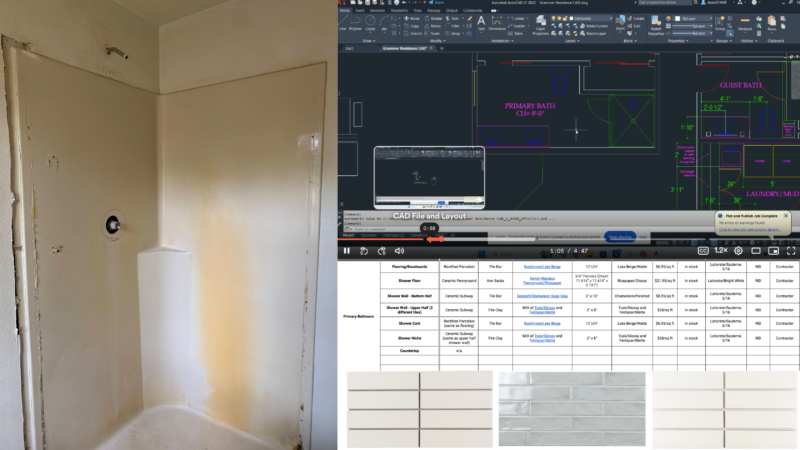The width and height of the screenshot is (800, 450).
Task: Expand the Draw panel dropdown
Action: tap(368, 41)
